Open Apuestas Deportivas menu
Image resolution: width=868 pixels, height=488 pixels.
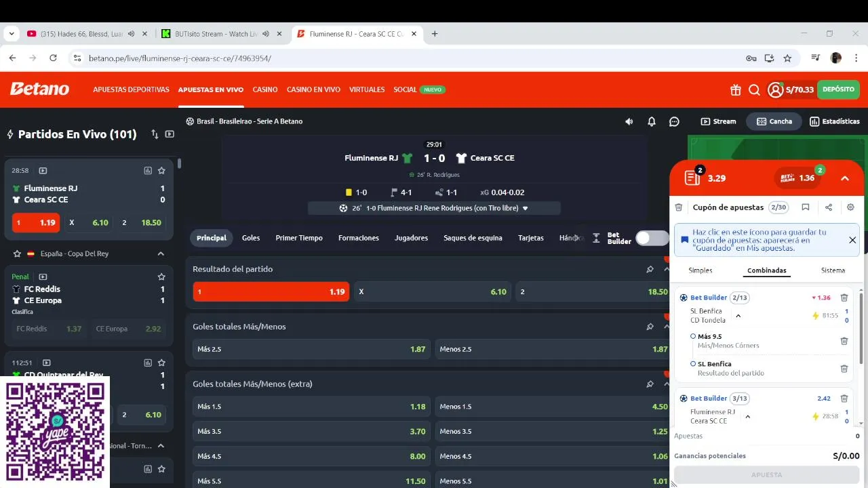132,89
